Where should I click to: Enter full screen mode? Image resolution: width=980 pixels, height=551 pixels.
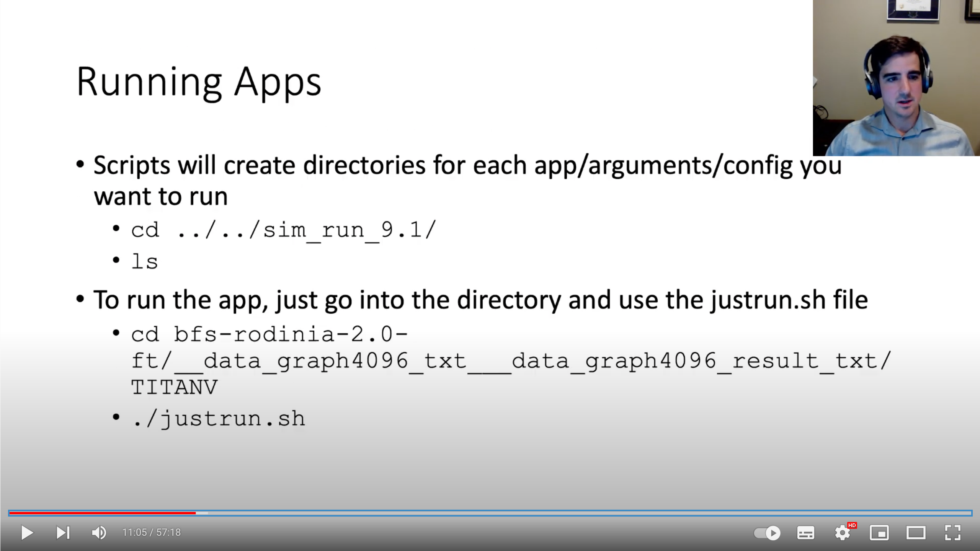click(952, 533)
